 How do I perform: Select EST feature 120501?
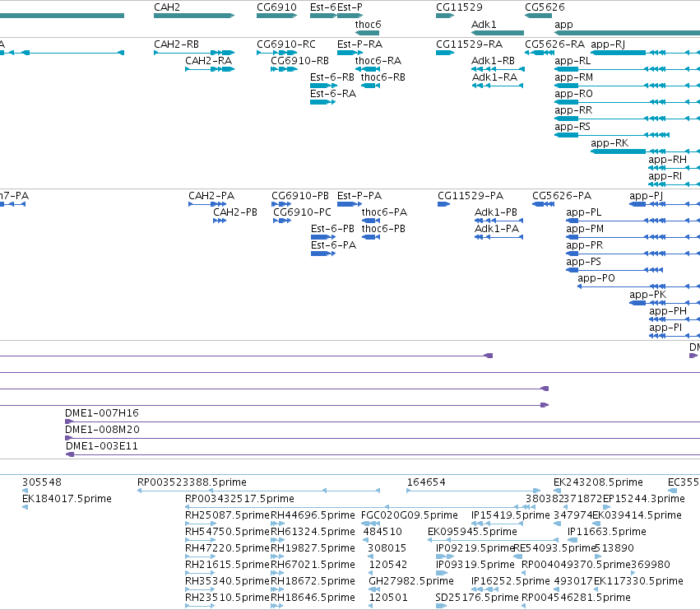(388, 598)
